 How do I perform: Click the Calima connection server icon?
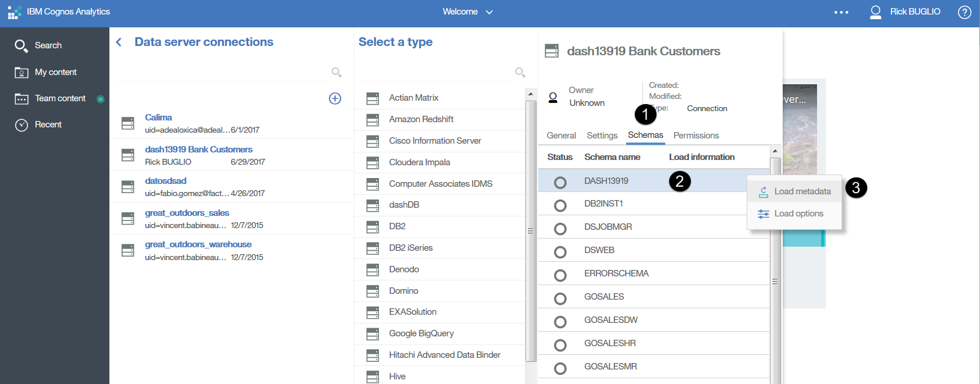[x=128, y=123]
